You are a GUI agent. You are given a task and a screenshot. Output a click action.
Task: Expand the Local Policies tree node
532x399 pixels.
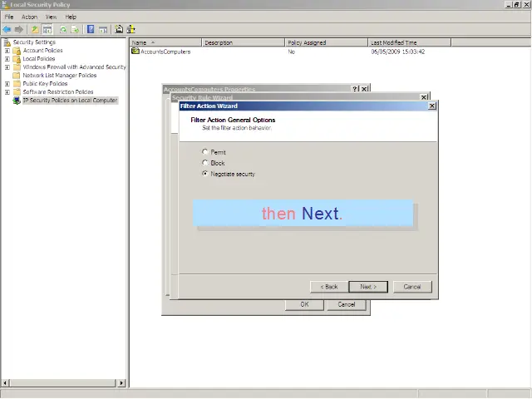[7, 59]
